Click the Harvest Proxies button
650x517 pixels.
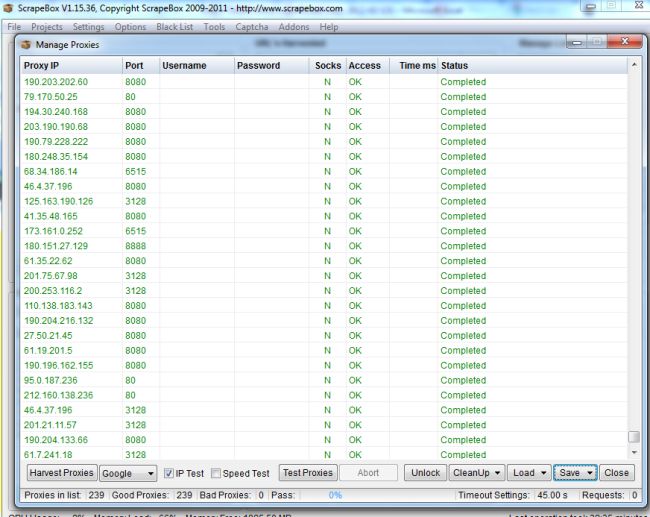pos(61,473)
